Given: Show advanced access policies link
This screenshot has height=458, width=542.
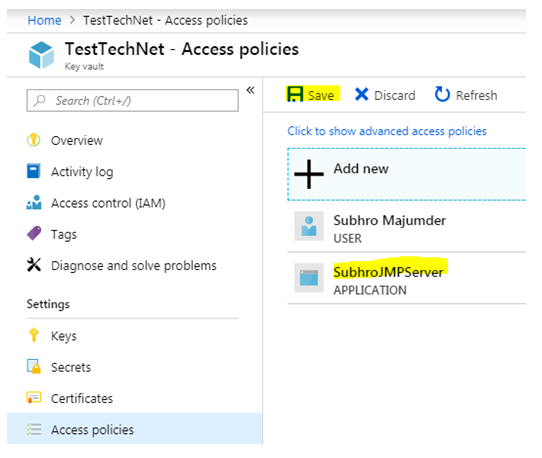Looking at the screenshot, I should pos(387,131).
